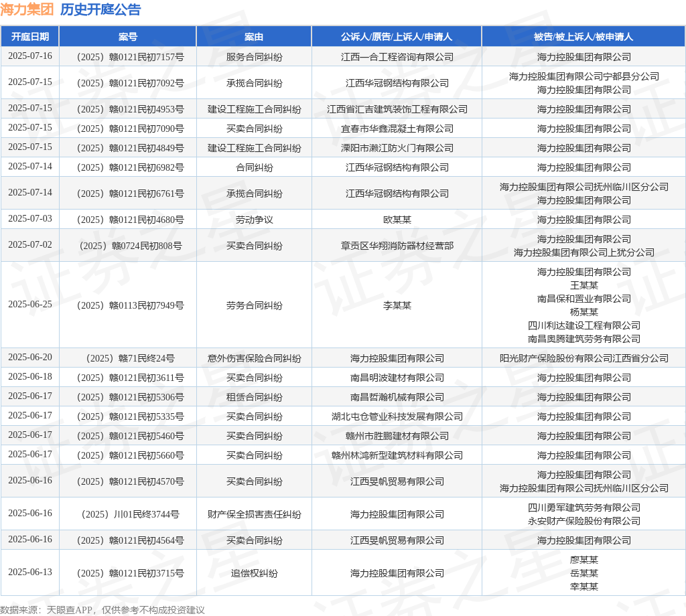
Task: Select defendant 永安财产保险股份有限公司
Action: (x=584, y=521)
